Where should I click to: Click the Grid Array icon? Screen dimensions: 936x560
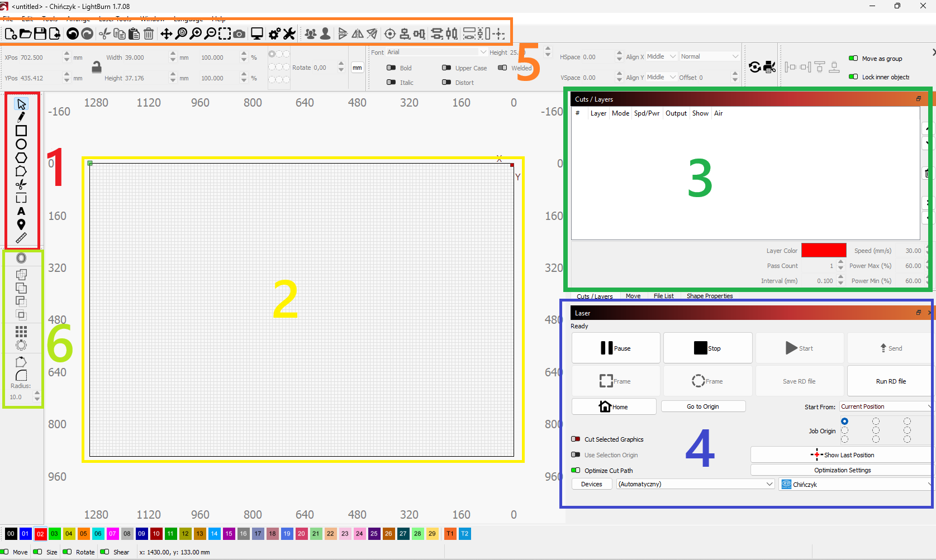(x=21, y=332)
